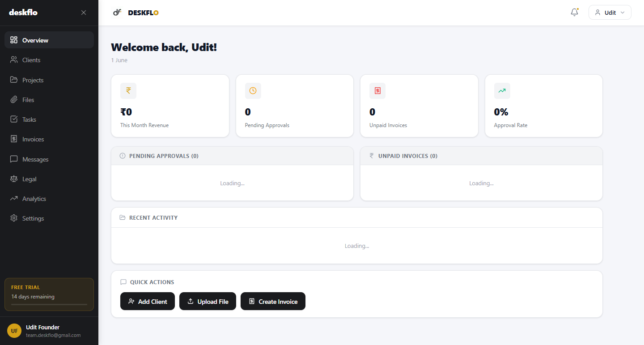
Task: Click the deskflo wordmark in sidebar
Action: 23,13
